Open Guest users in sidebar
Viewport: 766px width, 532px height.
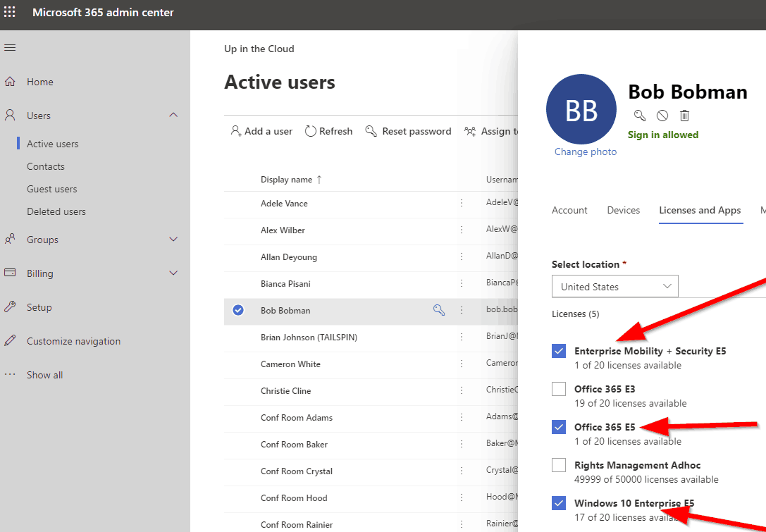click(x=51, y=189)
